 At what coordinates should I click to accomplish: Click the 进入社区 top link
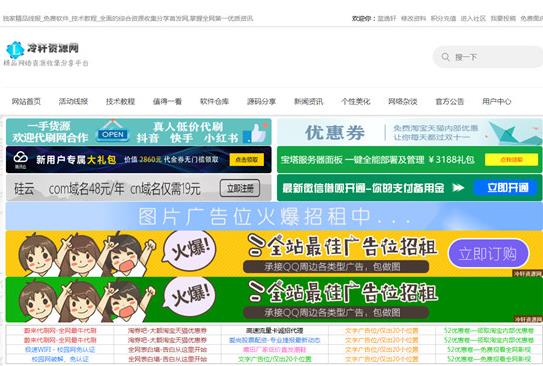(473, 18)
